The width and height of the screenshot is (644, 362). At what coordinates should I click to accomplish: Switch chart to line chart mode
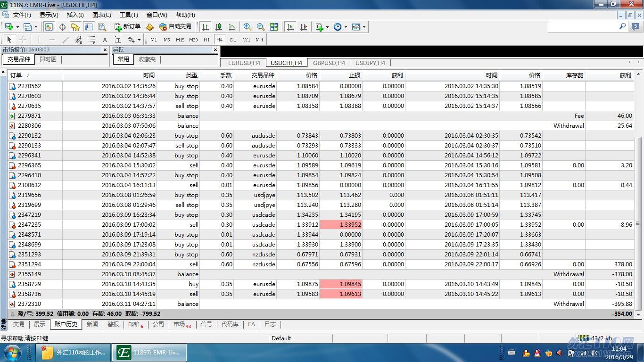(231, 27)
